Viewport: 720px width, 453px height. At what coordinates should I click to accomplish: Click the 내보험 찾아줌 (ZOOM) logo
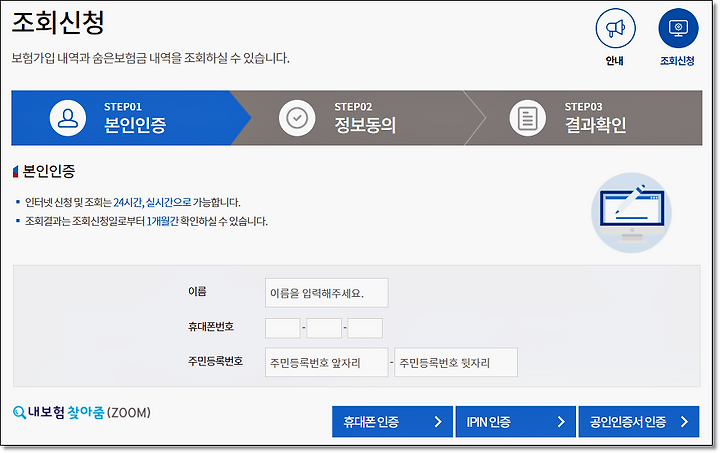[82, 413]
